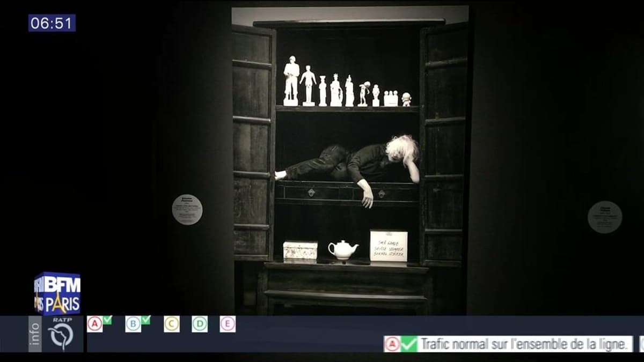644x362 pixels.
Task: Click the round label right of the cabinet
Action: tap(605, 217)
